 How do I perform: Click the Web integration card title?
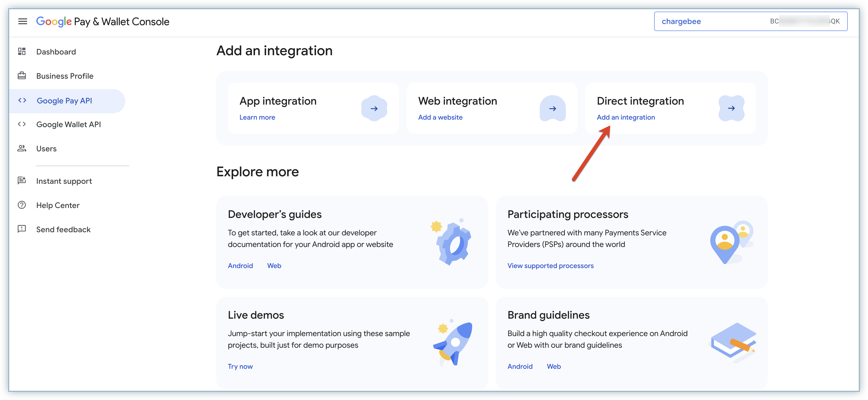coord(458,101)
